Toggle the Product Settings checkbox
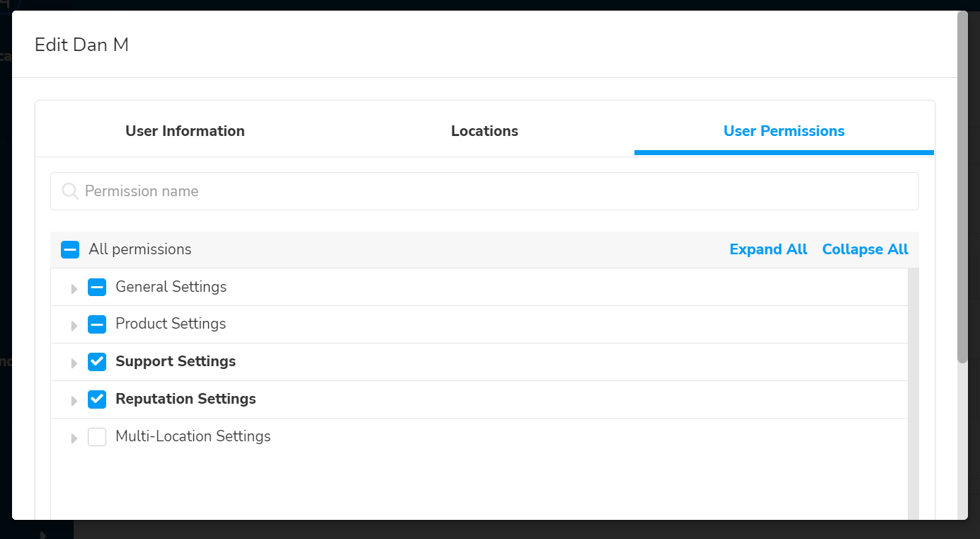Image resolution: width=980 pixels, height=539 pixels. point(97,324)
